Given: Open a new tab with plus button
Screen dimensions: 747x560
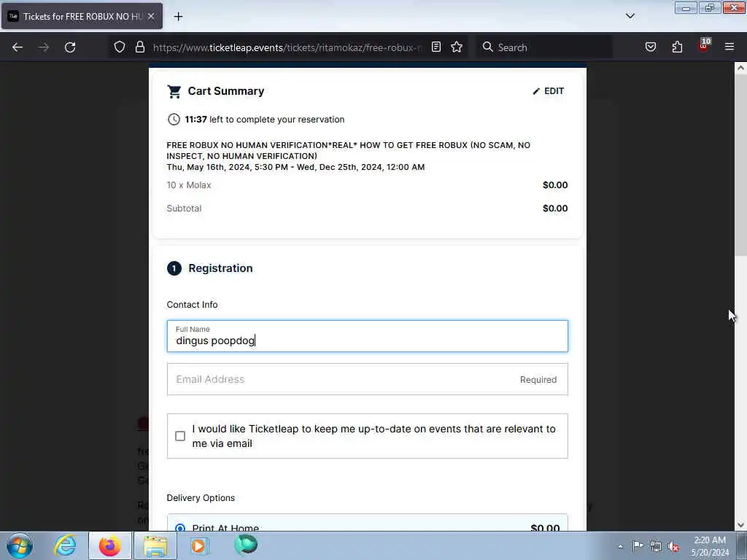Looking at the screenshot, I should (178, 17).
